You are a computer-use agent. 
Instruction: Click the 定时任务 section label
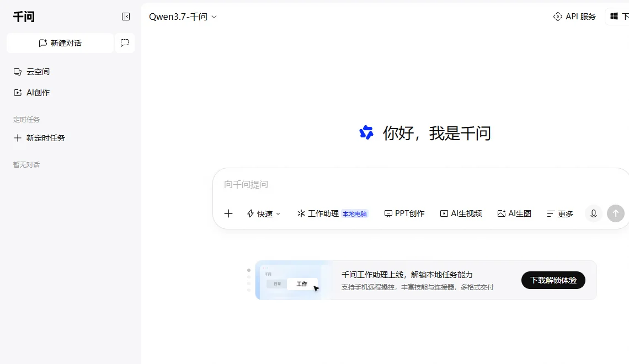(x=26, y=120)
